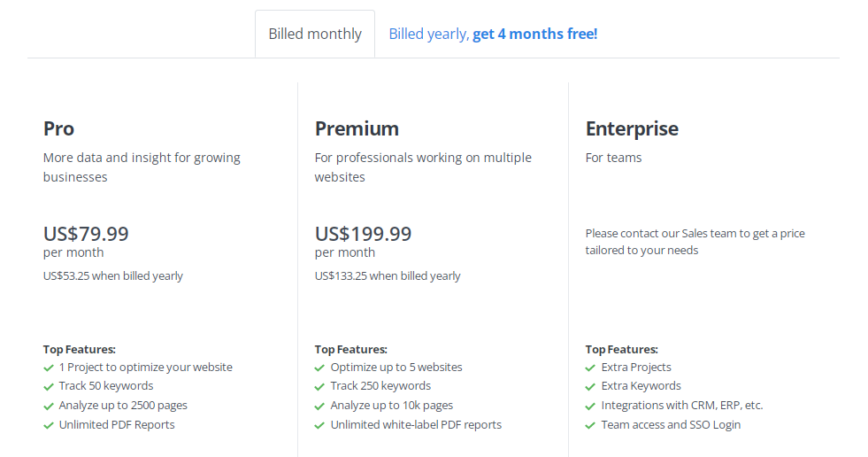
Task: Click the green checkmark beside Track 50 keywords
Action: (x=49, y=386)
